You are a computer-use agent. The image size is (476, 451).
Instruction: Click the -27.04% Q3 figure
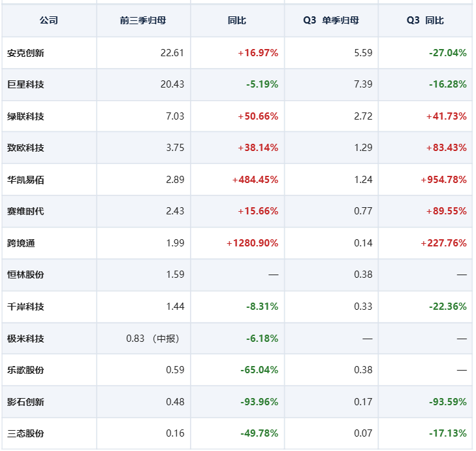pyautogui.click(x=448, y=53)
